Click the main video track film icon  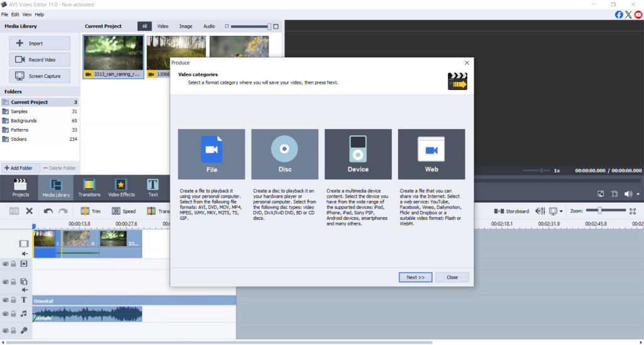[24, 244]
